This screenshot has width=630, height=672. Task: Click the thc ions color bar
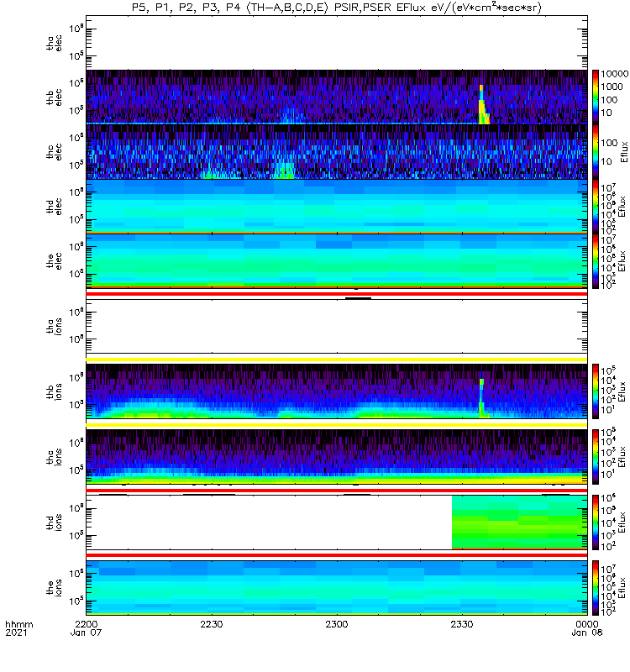(x=596, y=457)
